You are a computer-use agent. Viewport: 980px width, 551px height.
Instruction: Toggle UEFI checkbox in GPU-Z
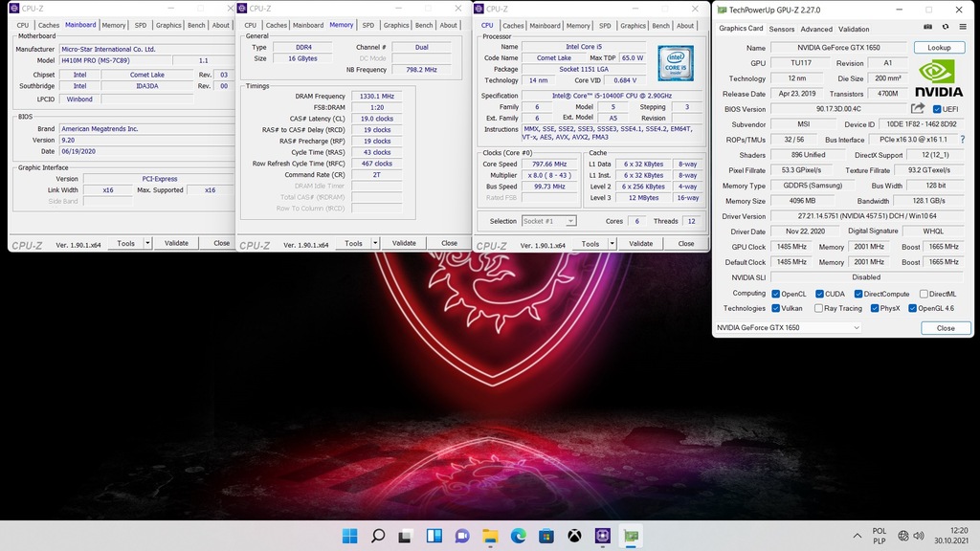coord(937,109)
